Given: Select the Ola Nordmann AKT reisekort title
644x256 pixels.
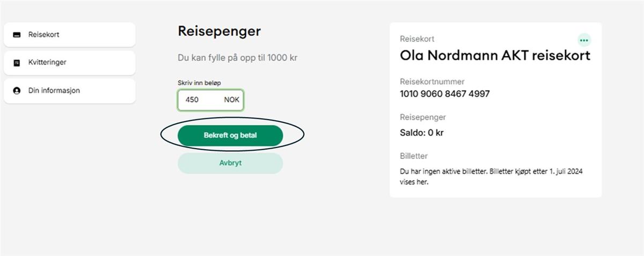Looking at the screenshot, I should [495, 55].
